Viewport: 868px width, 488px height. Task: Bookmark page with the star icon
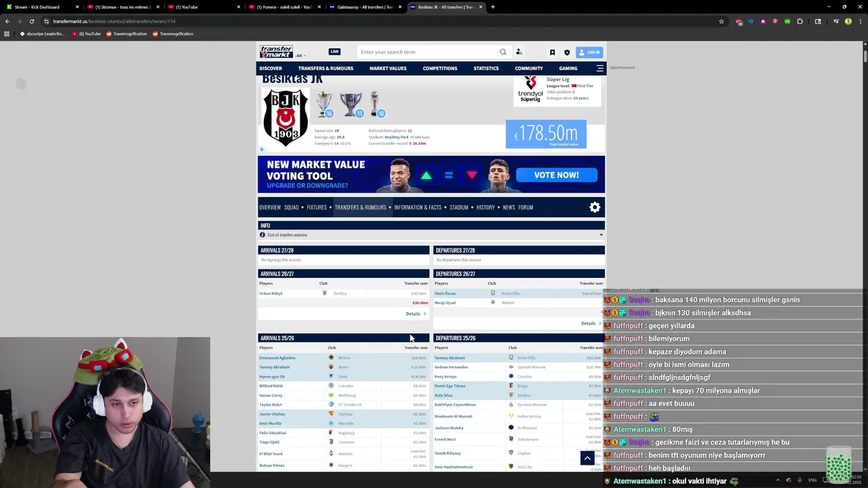tap(721, 21)
